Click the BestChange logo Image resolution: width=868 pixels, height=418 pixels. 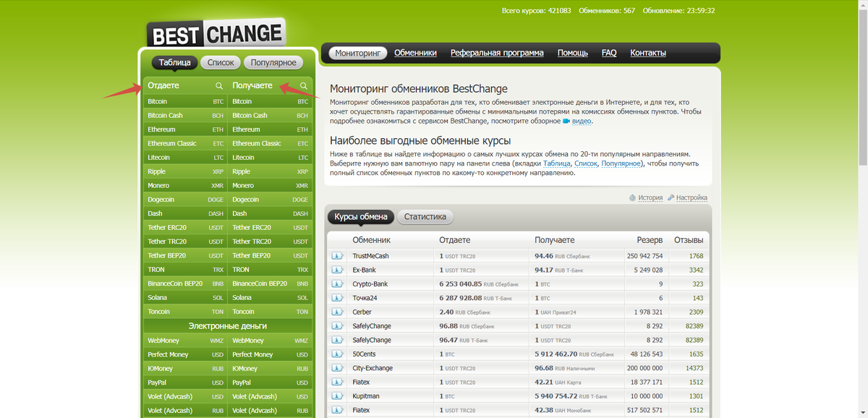tap(216, 33)
